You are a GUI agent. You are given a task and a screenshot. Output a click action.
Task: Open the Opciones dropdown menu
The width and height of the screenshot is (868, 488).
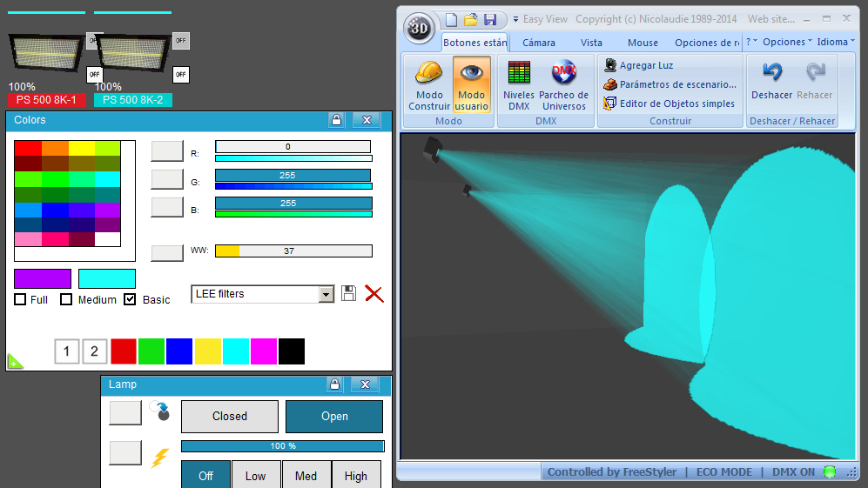coord(787,42)
